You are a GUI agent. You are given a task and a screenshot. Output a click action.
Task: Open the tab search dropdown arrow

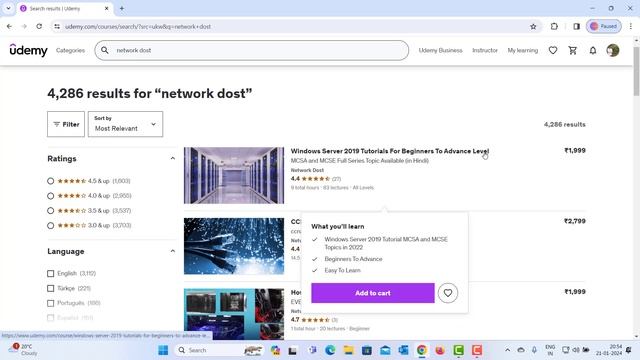pos(8,8)
